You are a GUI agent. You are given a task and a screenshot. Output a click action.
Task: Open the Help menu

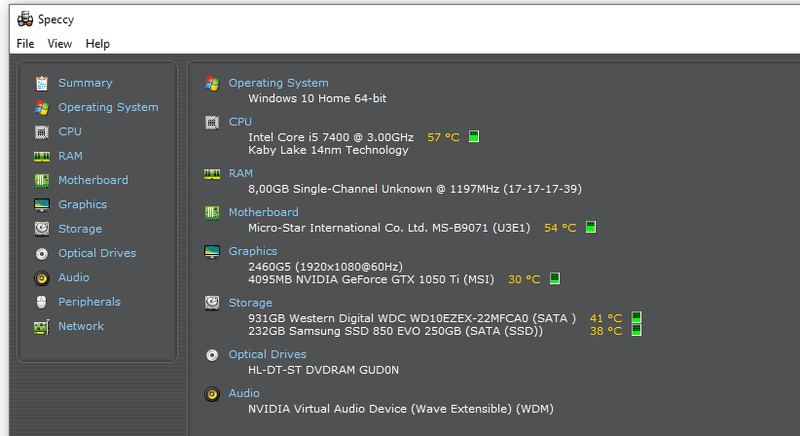[x=97, y=44]
